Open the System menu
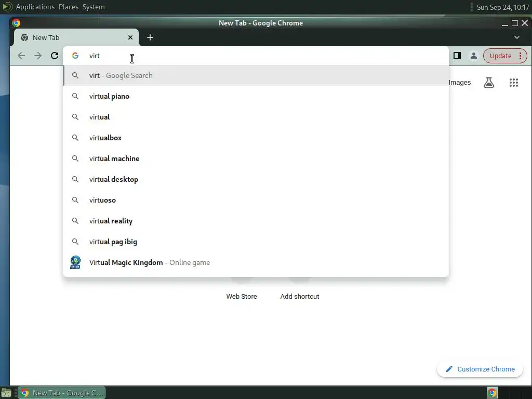Viewport: 532px width, 399px height. [94, 7]
